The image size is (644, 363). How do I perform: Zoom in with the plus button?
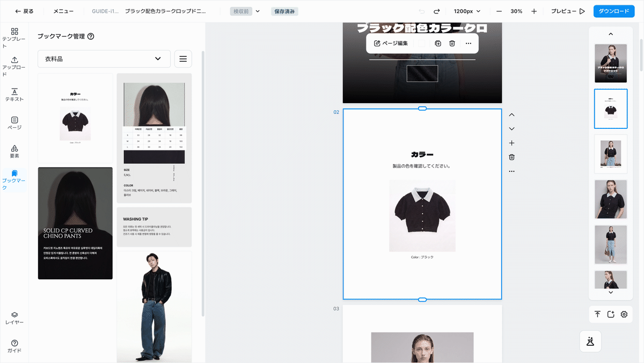534,11
